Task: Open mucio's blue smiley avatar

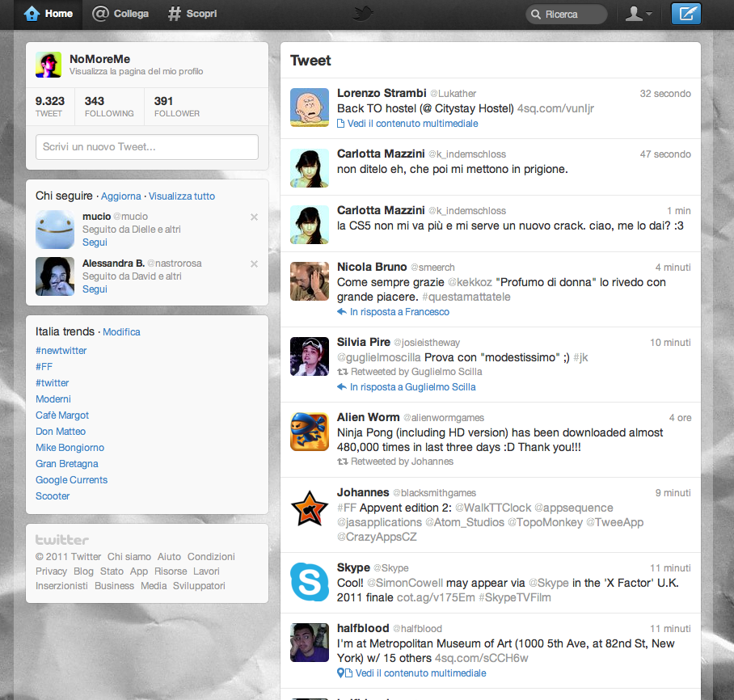Action: pos(55,230)
